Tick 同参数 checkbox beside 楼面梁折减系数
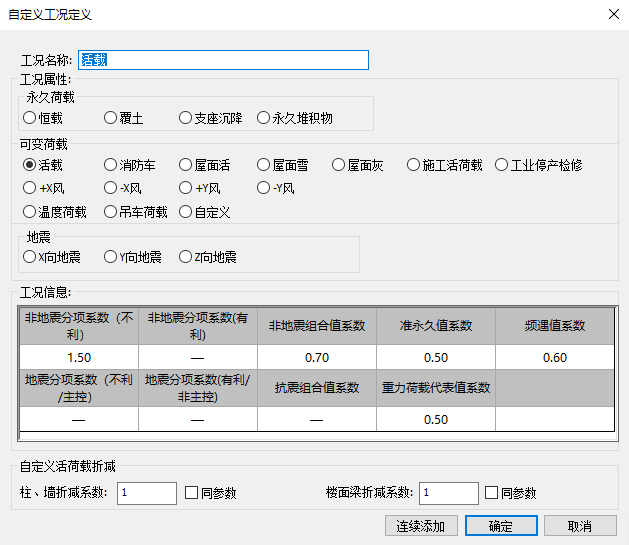This screenshot has height=545, width=629. [491, 493]
